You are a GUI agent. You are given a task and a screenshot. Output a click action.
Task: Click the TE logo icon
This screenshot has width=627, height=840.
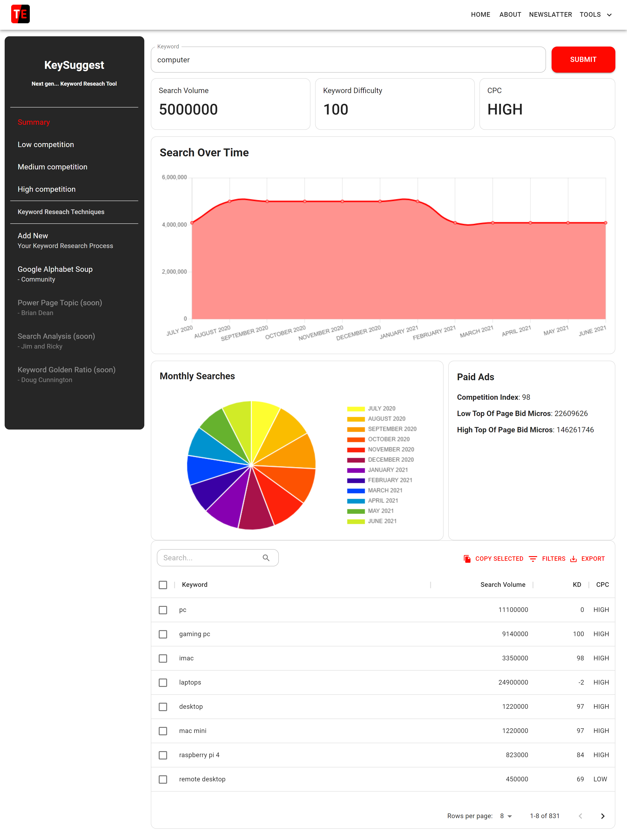tap(20, 14)
